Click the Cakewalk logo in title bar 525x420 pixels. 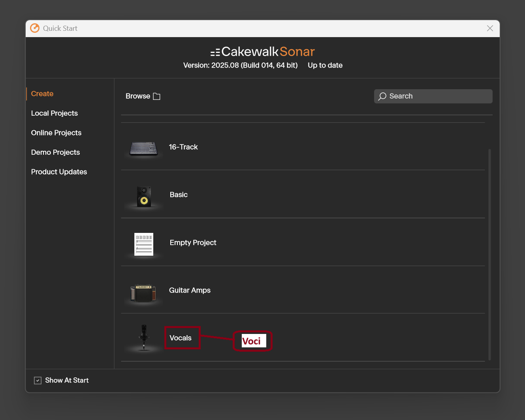35,28
